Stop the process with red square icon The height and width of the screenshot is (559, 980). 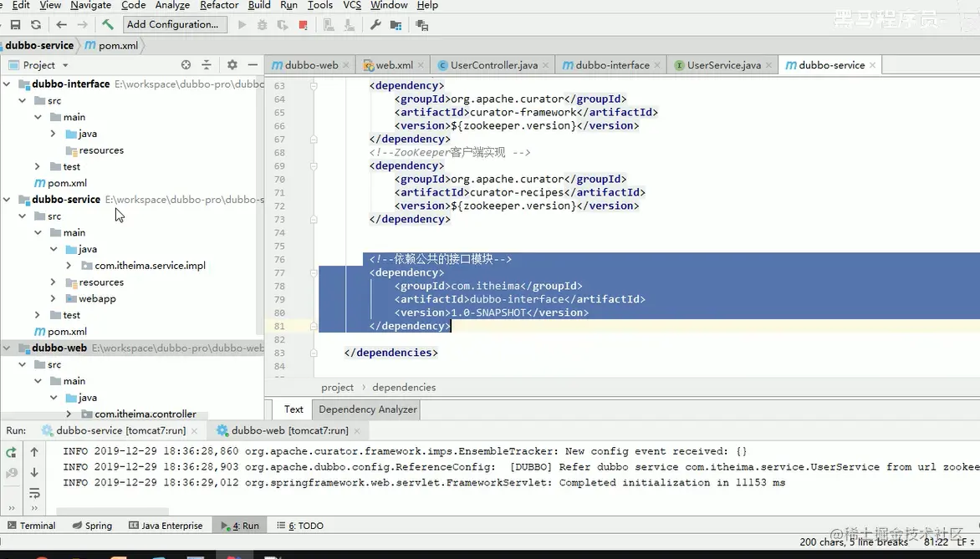point(304,25)
